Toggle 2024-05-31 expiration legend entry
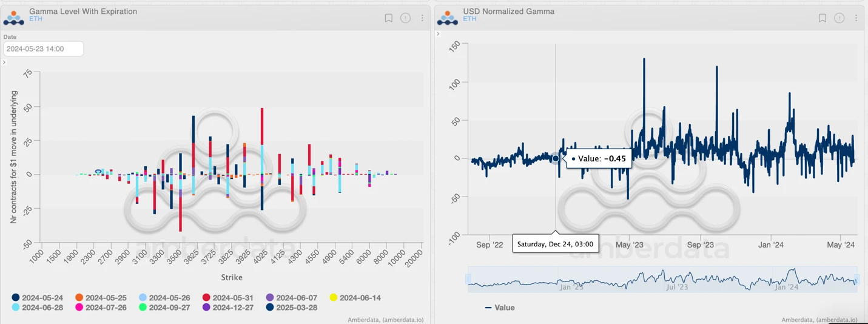The image size is (868, 324). [228, 298]
